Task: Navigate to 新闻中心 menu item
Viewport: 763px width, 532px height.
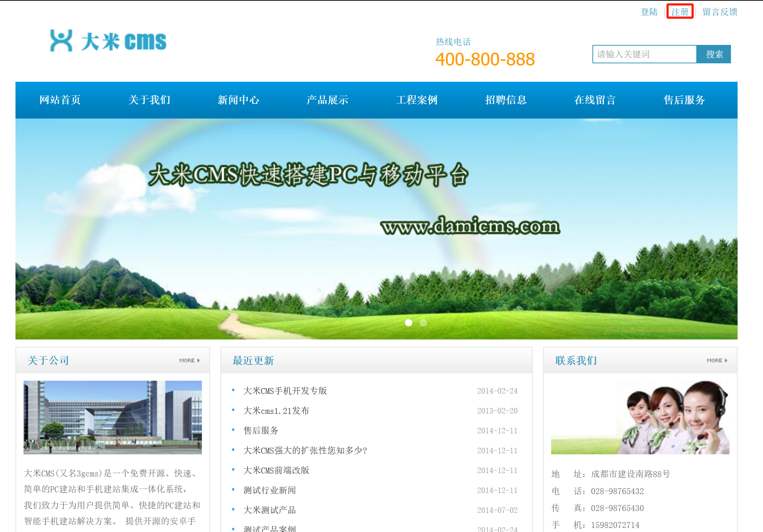Action: pos(238,100)
